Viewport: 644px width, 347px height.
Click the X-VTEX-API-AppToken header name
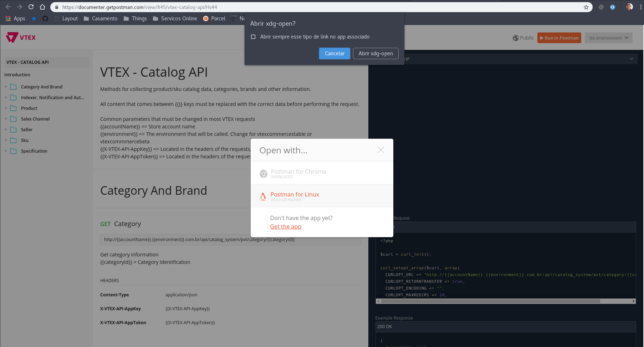[x=123, y=323]
